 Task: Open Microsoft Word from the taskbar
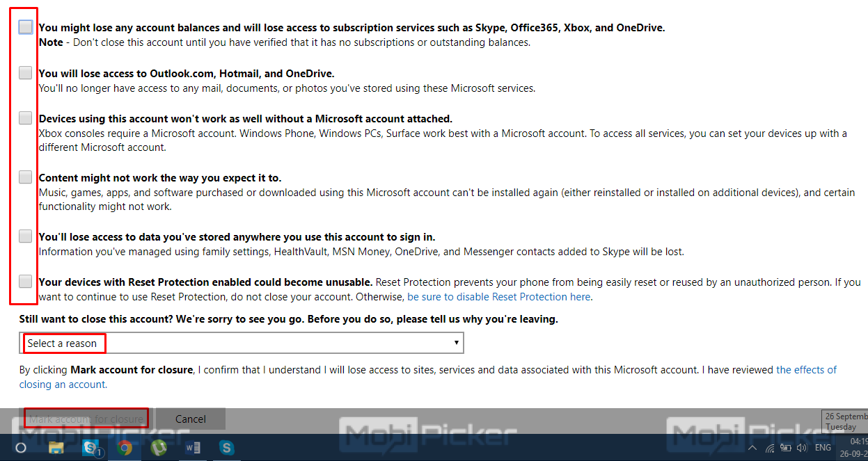(193, 448)
